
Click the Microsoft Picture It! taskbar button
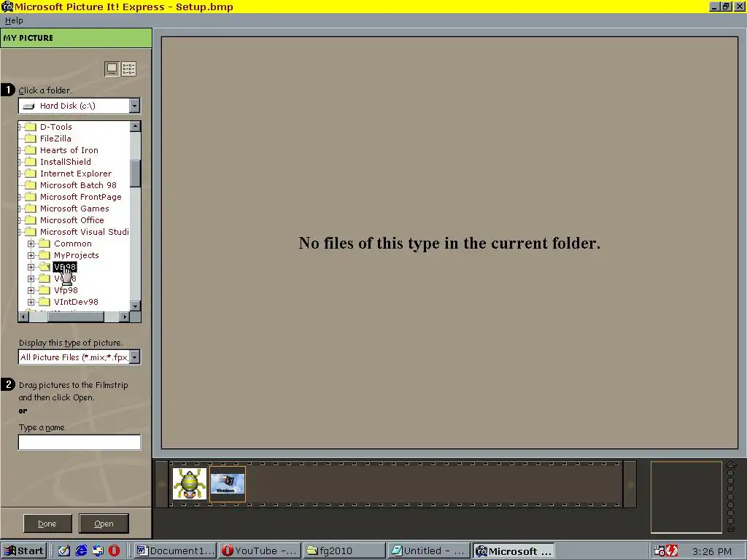point(514,551)
